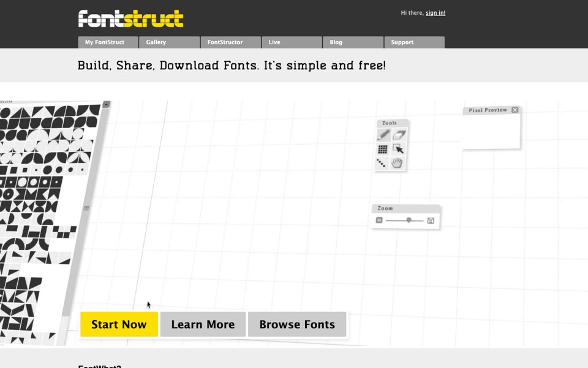Click the zoom out icon in Zoom panel
Screen dimensions: 588x368
[x=379, y=220]
